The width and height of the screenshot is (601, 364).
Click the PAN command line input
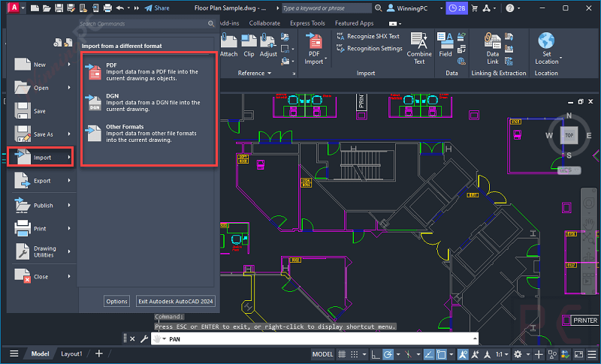[314, 338]
